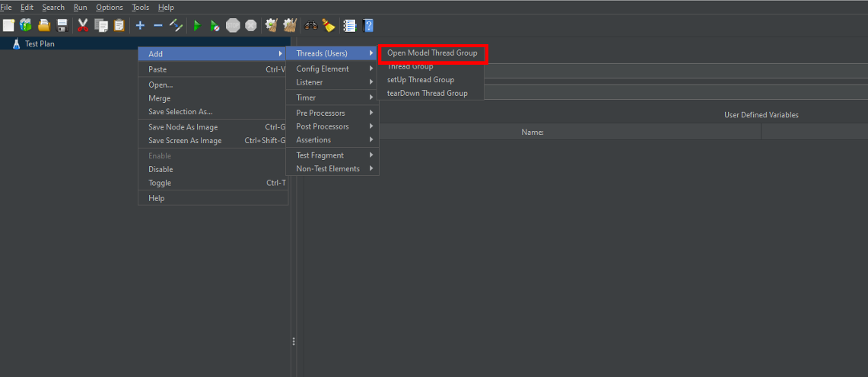Click the Clear All double broom icon
The width and height of the screenshot is (868, 377).
pos(290,25)
